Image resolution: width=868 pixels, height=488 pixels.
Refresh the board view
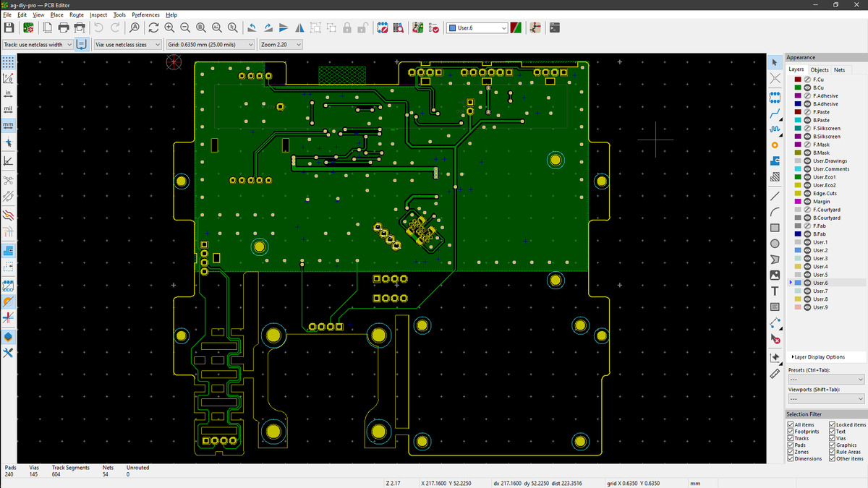[153, 27]
